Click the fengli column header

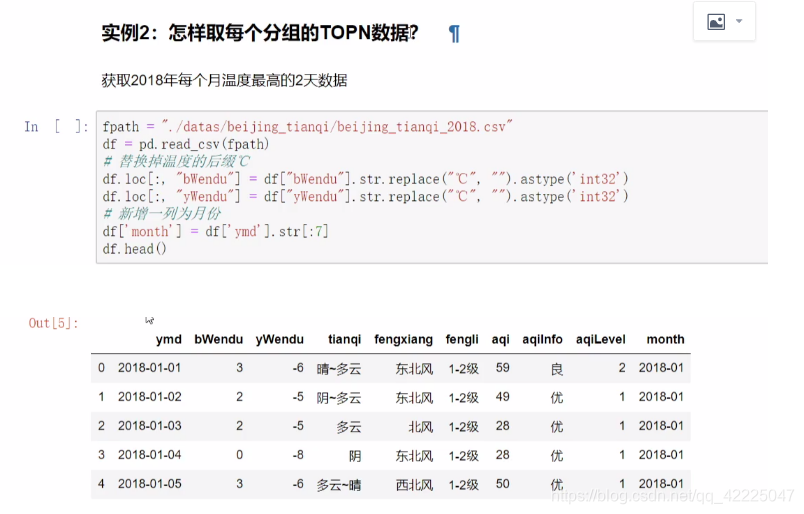coord(462,340)
